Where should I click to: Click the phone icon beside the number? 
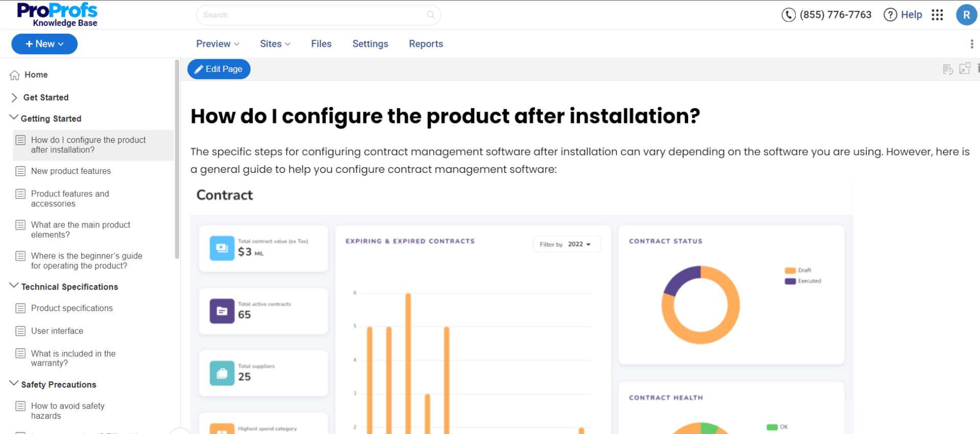[788, 15]
